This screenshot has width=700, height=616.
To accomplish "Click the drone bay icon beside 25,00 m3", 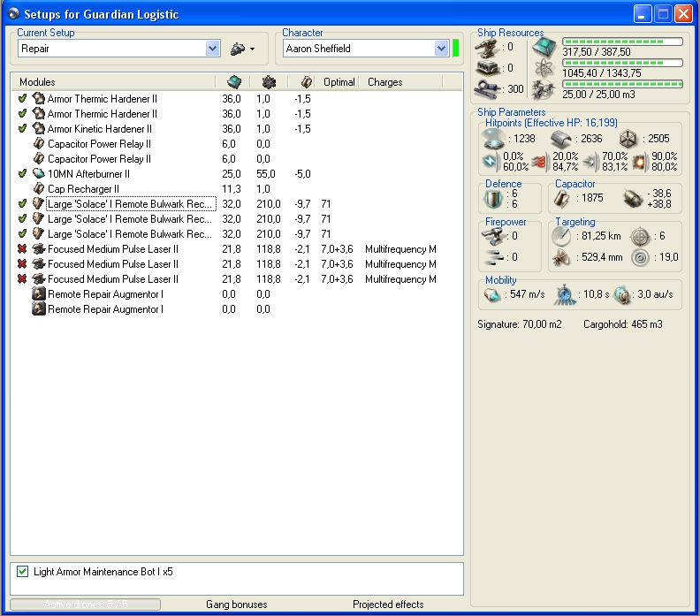I will [x=544, y=89].
